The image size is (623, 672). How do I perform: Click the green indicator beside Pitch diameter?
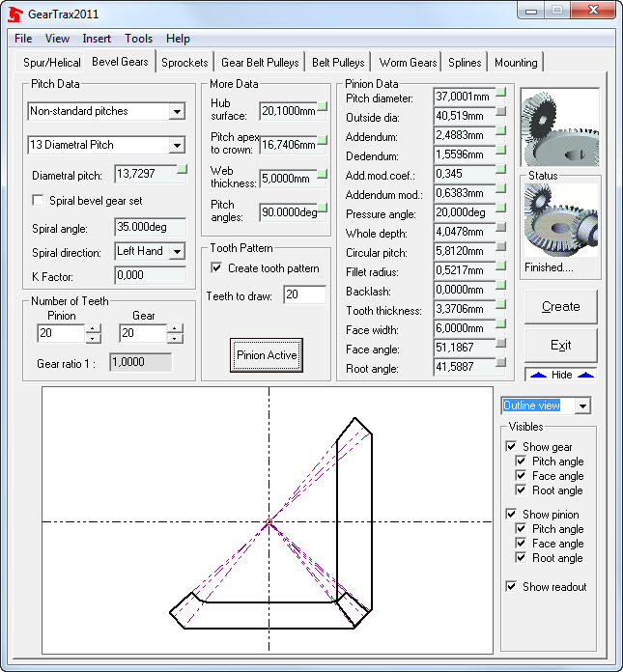click(x=500, y=92)
